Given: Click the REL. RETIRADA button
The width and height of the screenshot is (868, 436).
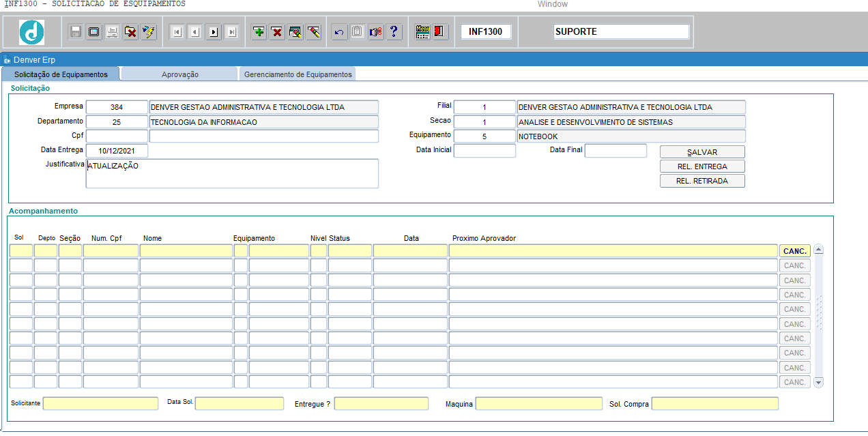Looking at the screenshot, I should (x=702, y=181).
